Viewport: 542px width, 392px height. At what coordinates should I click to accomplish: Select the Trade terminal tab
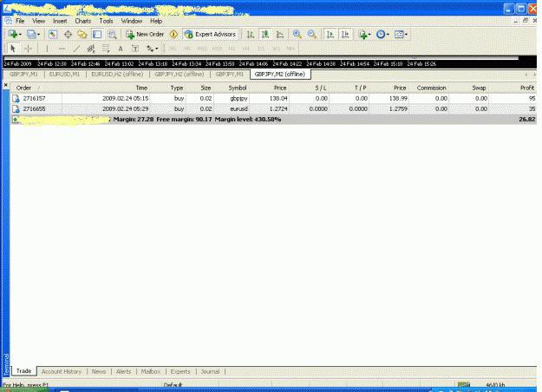click(x=24, y=371)
